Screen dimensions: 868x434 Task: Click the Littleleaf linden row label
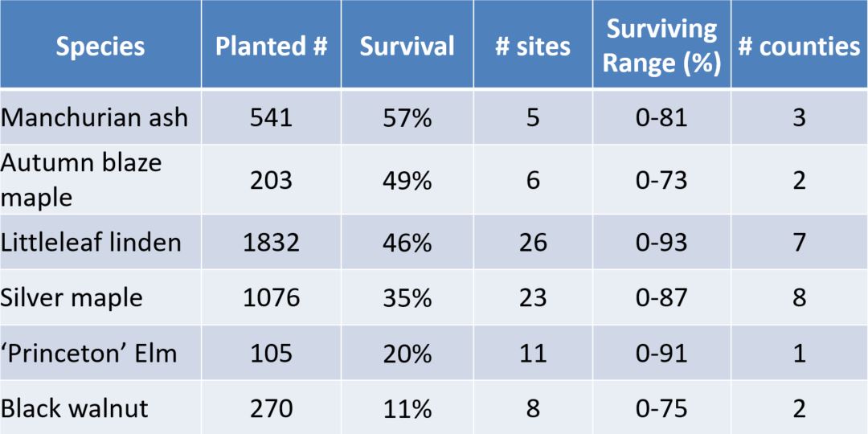(91, 242)
